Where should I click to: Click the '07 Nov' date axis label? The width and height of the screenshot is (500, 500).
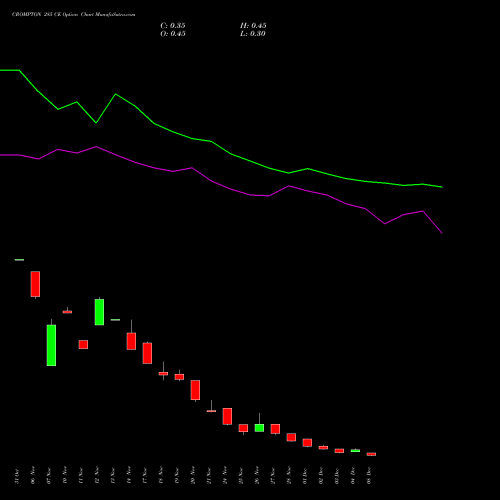(49, 476)
